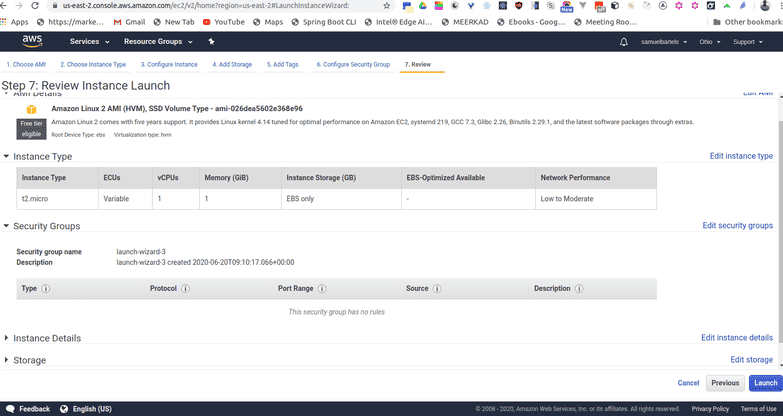Open the Privacy Policy link
The image size is (783, 416).
pyautogui.click(x=710, y=409)
